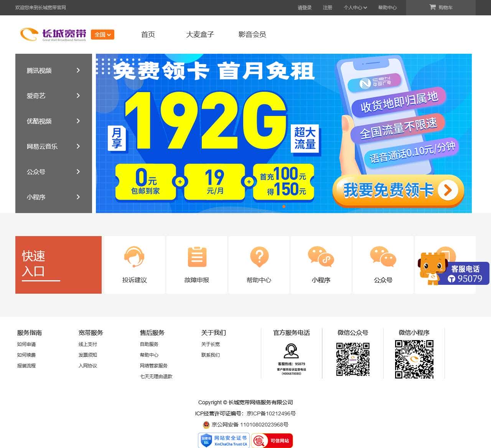Click footer 帮助中心 under 售后服务
Viewport: 491px width, 448px height.
(149, 355)
